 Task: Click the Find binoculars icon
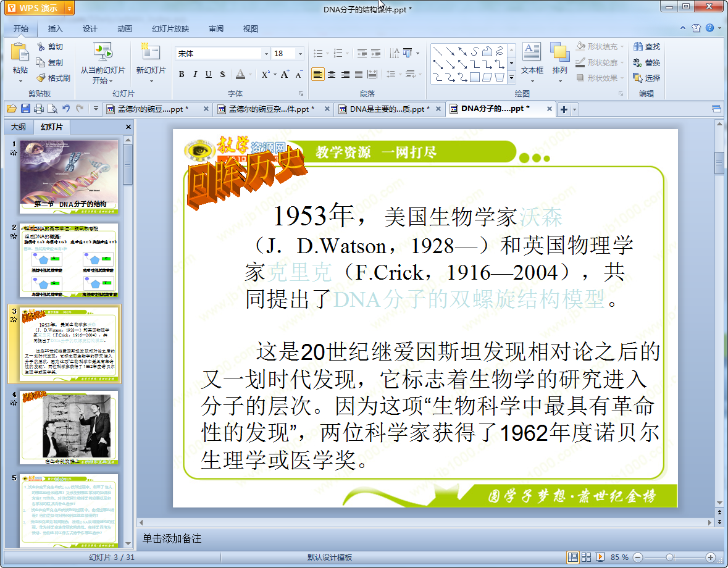coord(638,46)
